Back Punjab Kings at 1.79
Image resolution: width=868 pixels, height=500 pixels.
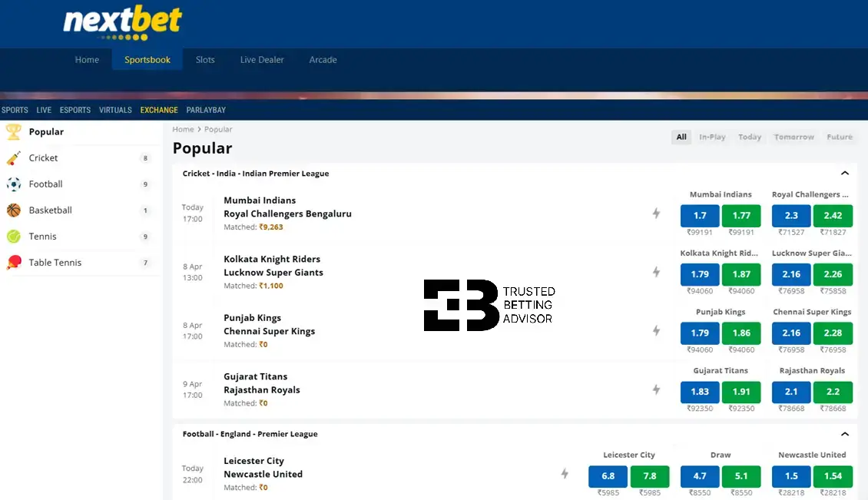(700, 333)
